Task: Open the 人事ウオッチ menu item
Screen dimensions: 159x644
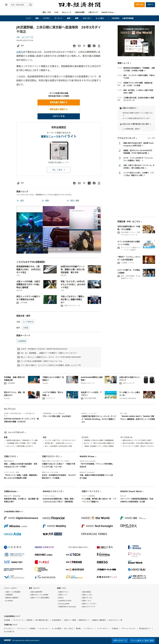Action: point(93,12)
